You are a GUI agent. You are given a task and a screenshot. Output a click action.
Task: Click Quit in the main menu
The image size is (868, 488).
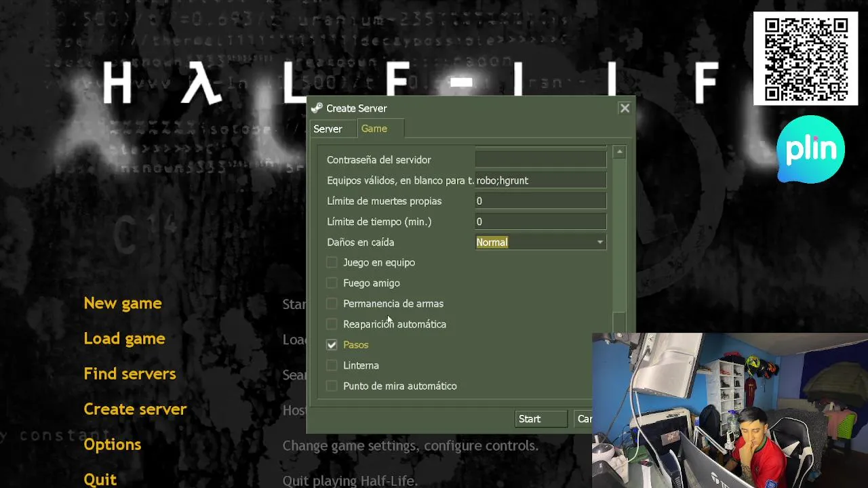100,480
